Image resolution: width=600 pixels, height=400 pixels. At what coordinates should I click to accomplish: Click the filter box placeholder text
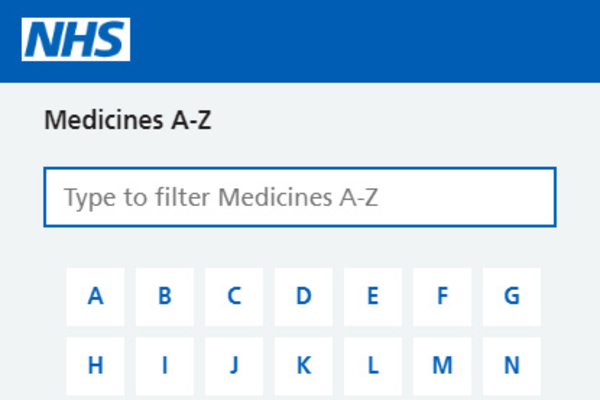(x=221, y=197)
